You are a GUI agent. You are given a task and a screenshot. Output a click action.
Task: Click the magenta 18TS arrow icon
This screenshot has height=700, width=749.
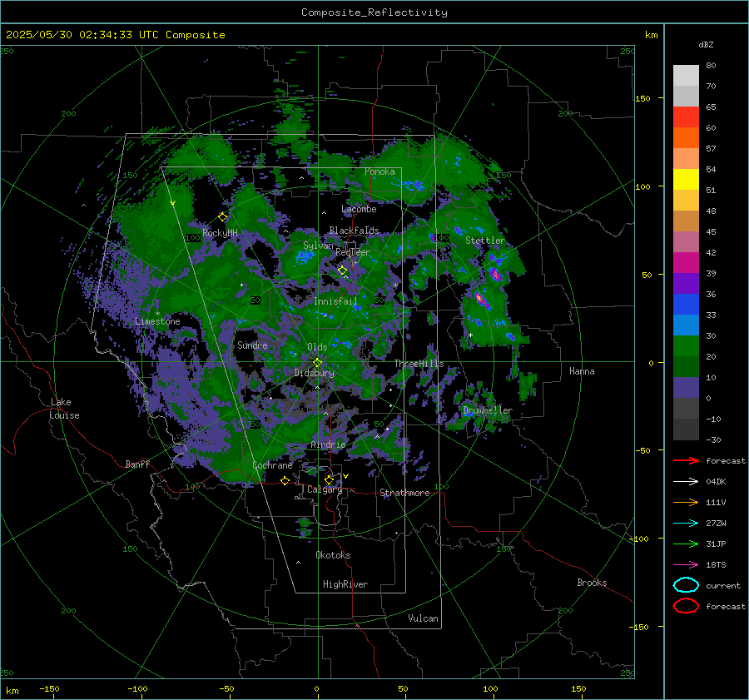pyautogui.click(x=686, y=565)
